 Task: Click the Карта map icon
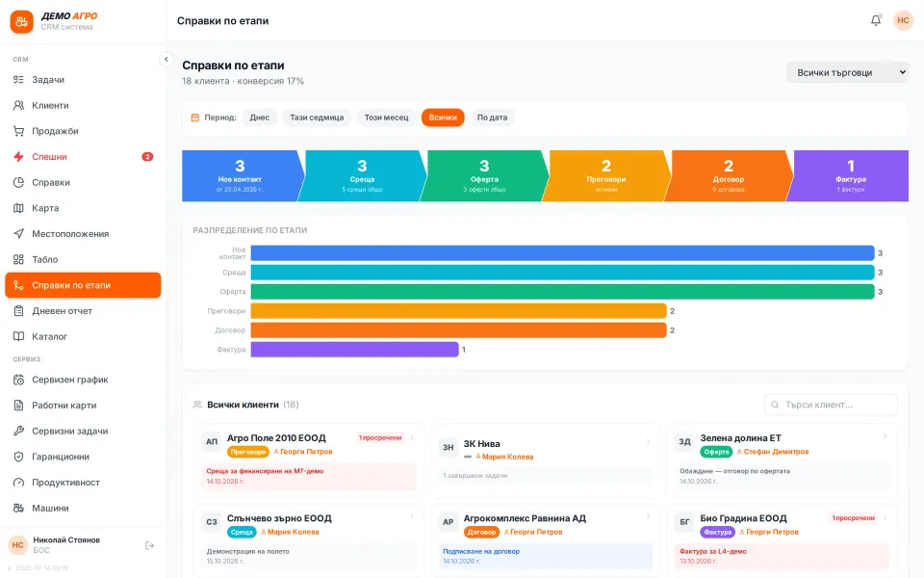(x=19, y=208)
